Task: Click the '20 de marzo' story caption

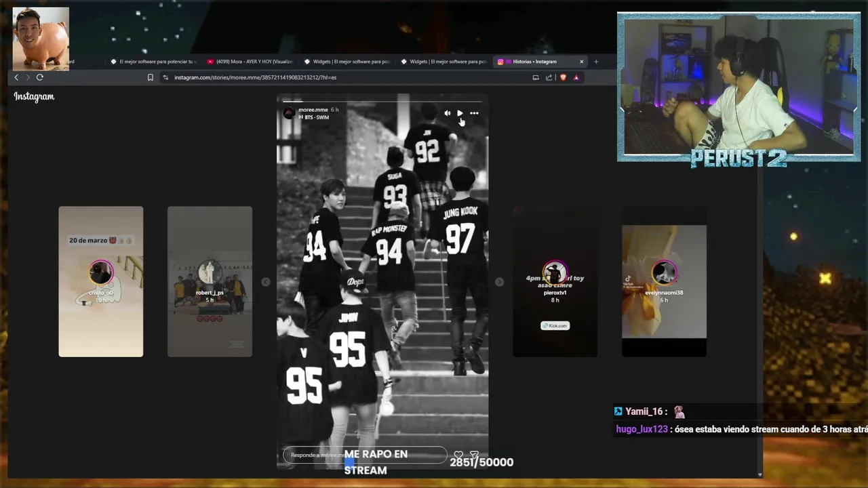Action: 100,241
